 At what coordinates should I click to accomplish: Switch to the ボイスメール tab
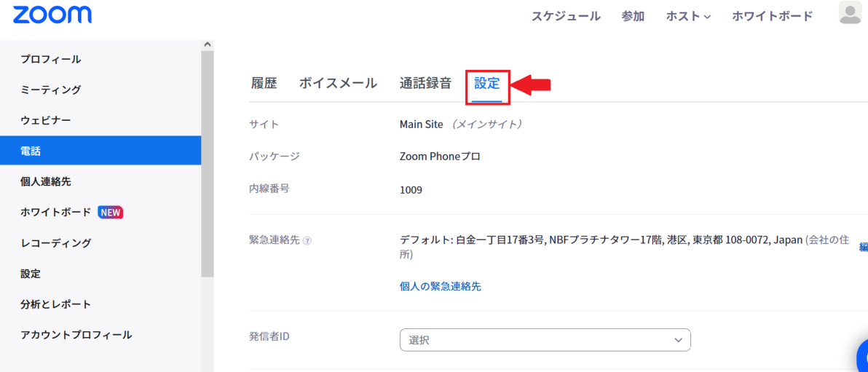click(x=338, y=84)
